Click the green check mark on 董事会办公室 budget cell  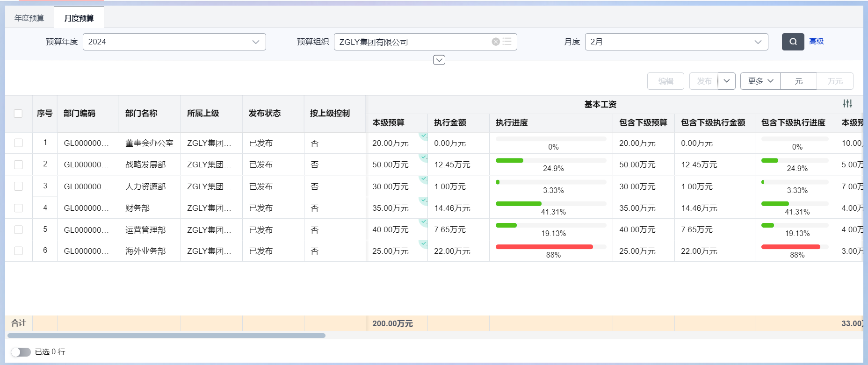tap(423, 136)
